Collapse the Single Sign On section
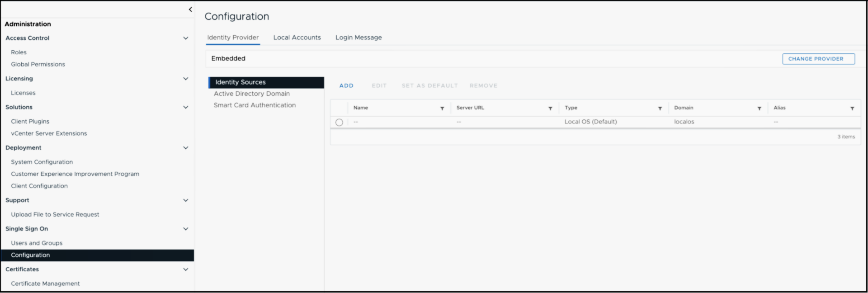 pyautogui.click(x=185, y=229)
